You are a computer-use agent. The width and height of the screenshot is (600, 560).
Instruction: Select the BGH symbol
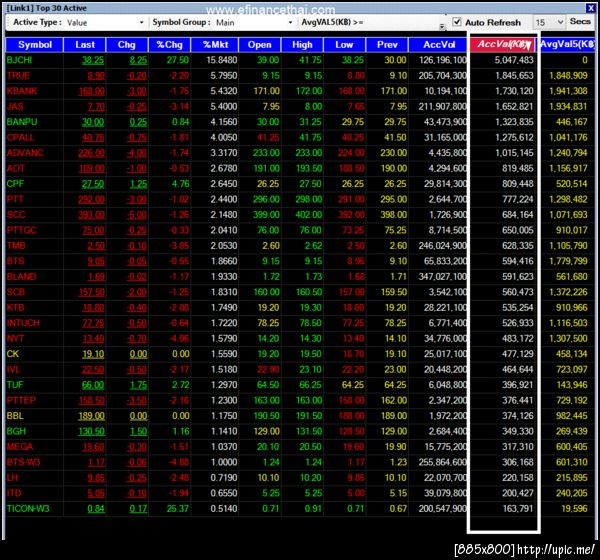[x=16, y=431]
